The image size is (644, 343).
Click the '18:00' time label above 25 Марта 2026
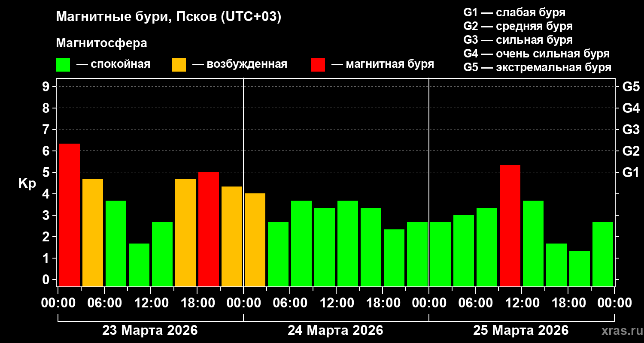tap(568, 303)
